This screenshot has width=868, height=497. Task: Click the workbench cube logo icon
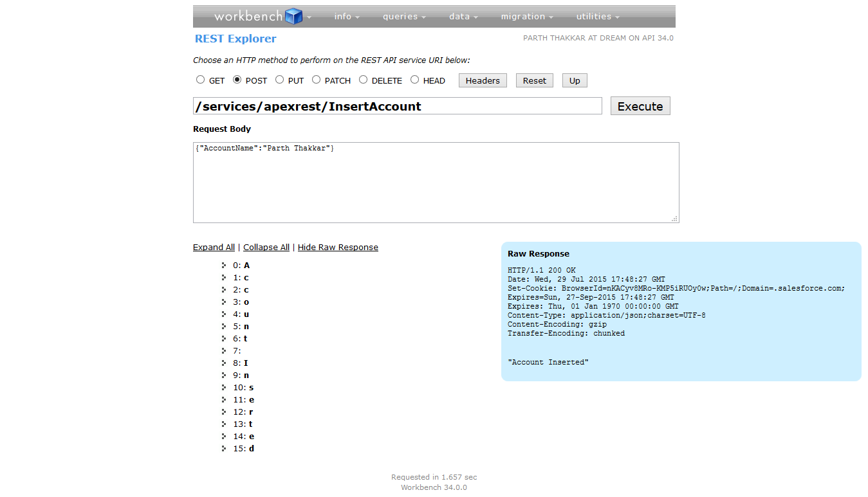tap(293, 16)
